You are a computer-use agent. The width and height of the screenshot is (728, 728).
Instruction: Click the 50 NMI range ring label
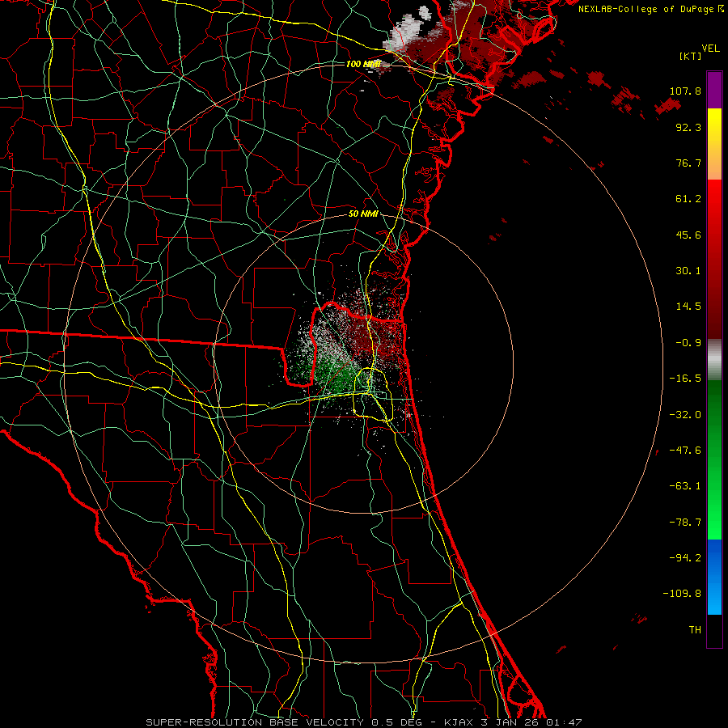363,214
